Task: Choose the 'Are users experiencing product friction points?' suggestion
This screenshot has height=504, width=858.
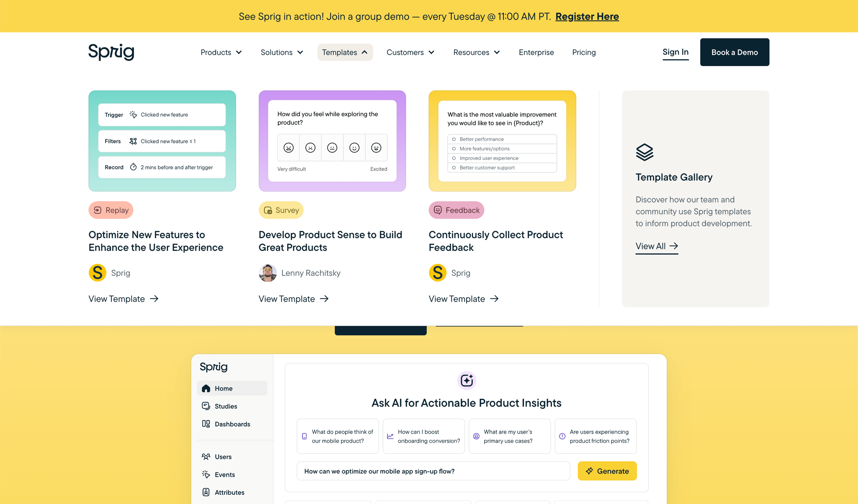Action: click(x=596, y=436)
